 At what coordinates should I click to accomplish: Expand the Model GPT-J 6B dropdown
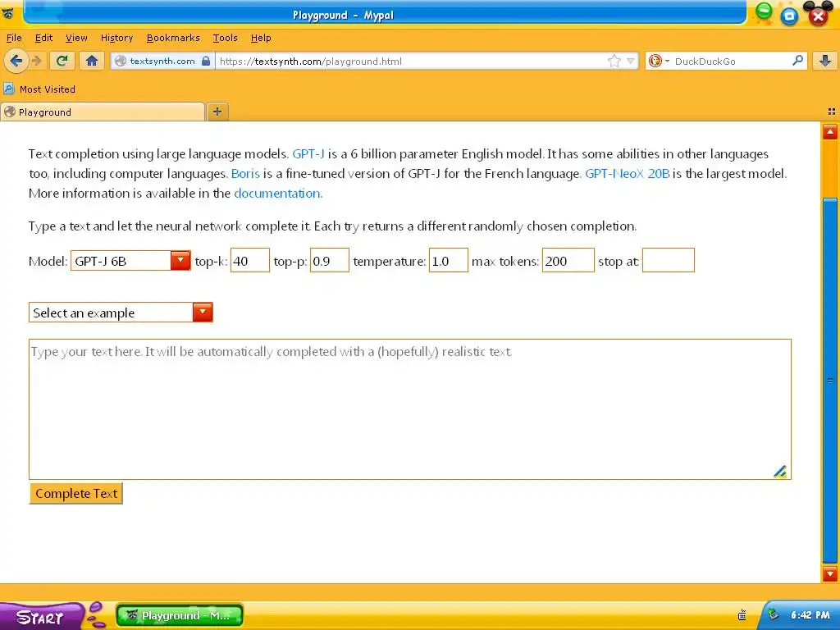pyautogui.click(x=130, y=261)
